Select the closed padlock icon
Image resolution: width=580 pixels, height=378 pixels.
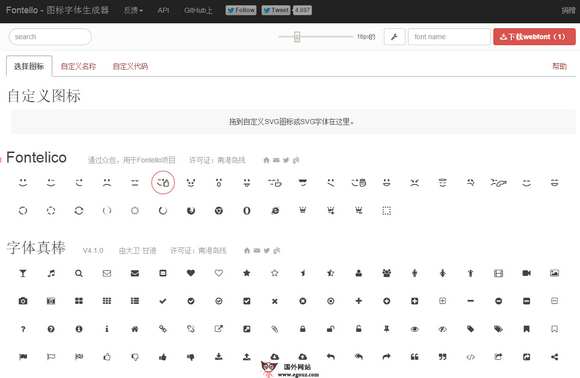tap(303, 329)
